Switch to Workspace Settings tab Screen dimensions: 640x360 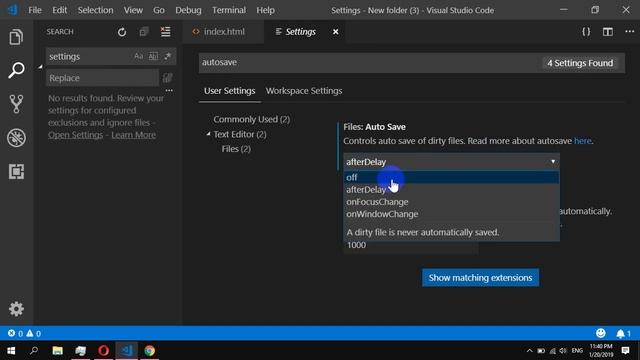304,91
